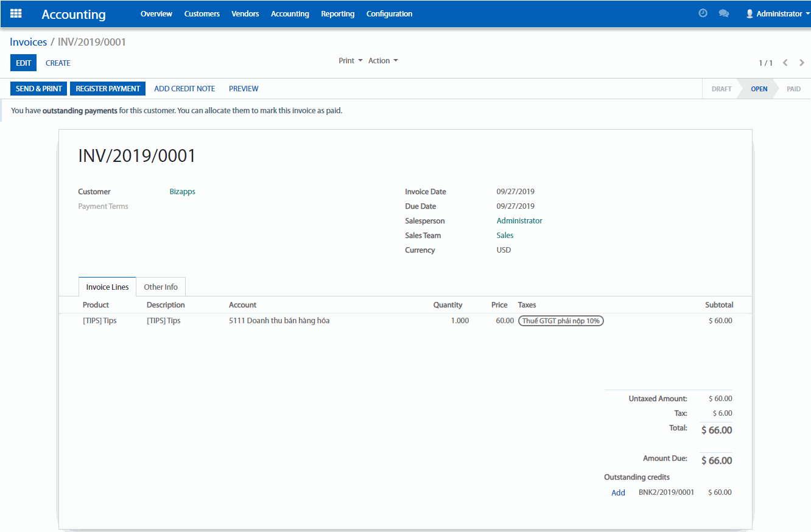Screen dimensions: 811x532
Task: Click the 10% GTGT tax tag
Action: point(560,321)
